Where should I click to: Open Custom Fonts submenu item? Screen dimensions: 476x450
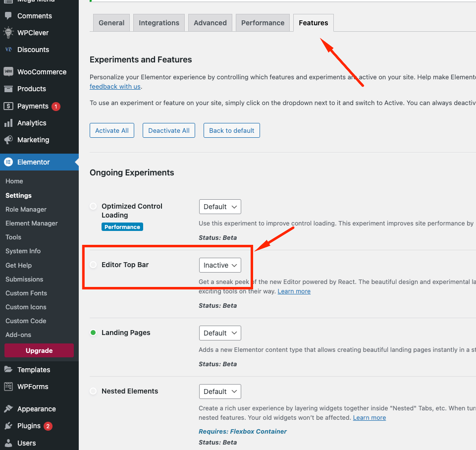pyautogui.click(x=26, y=293)
